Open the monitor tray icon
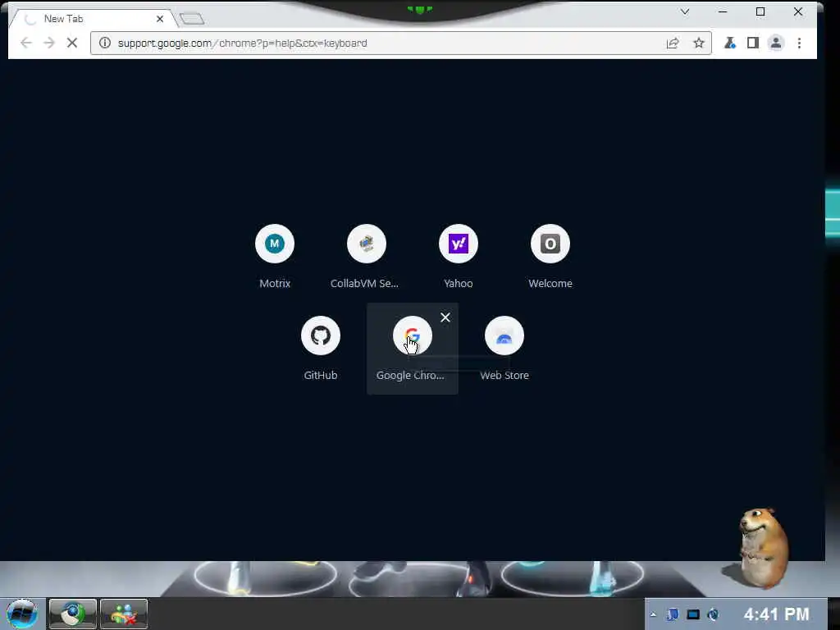 click(693, 614)
